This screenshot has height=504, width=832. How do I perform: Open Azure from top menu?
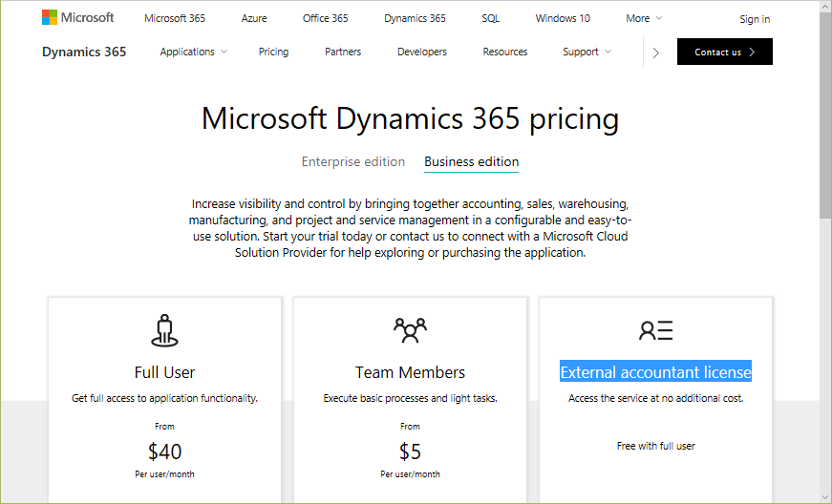[x=254, y=18]
